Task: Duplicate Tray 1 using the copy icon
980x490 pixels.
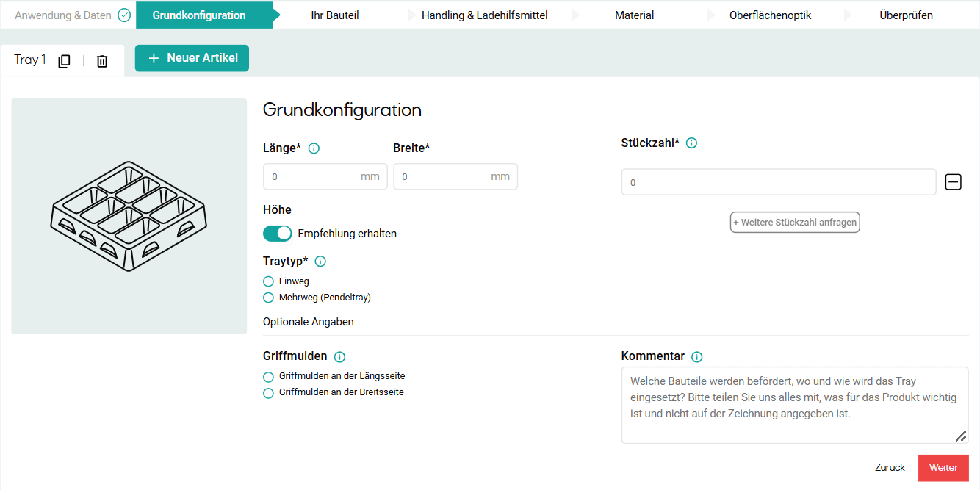Action: point(64,60)
